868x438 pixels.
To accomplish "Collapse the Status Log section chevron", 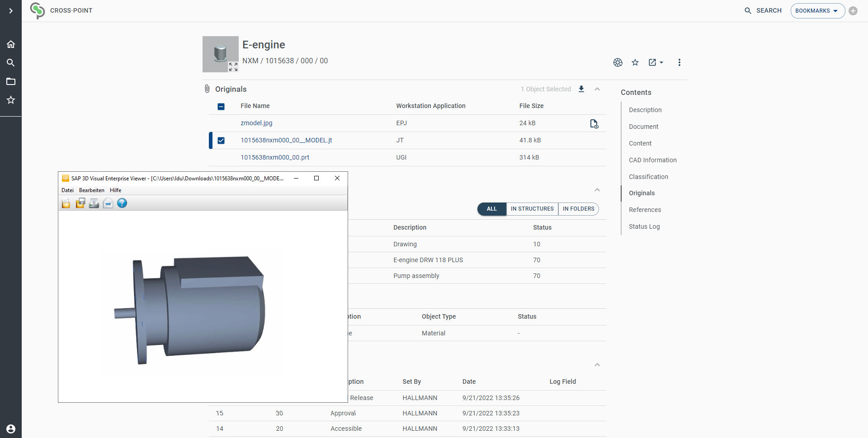I will coord(597,365).
